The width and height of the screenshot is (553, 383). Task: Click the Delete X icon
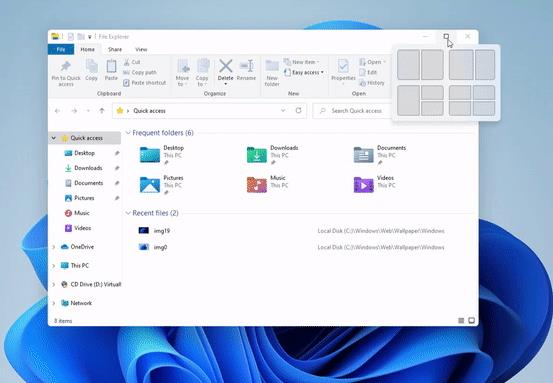225,66
